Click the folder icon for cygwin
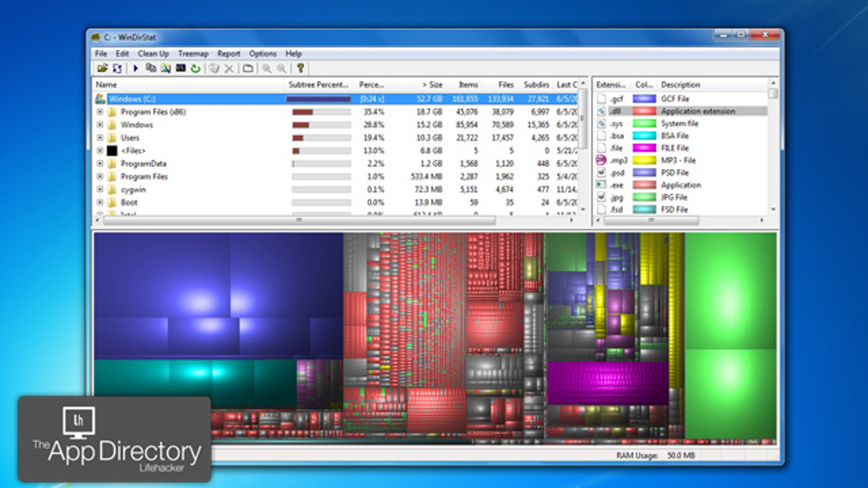This screenshot has width=868, height=488. [x=112, y=190]
